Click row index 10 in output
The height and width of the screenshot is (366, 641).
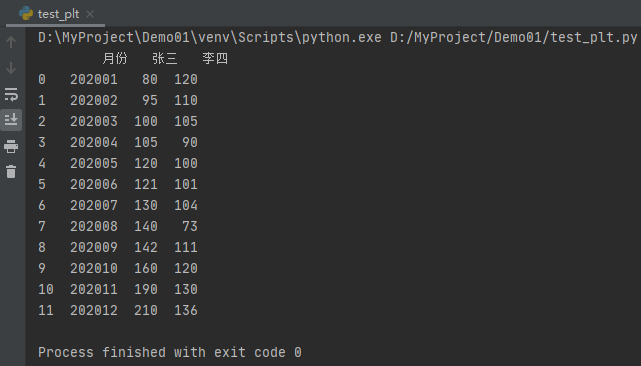point(46,290)
